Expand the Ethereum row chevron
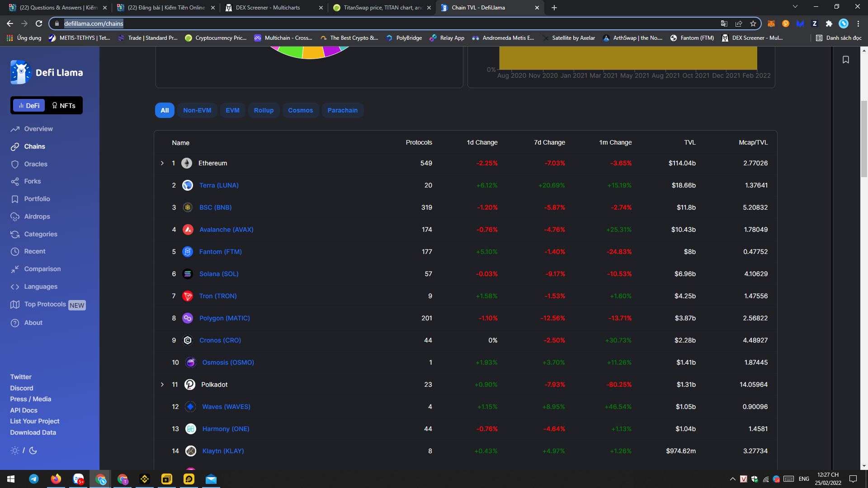This screenshot has width=868, height=488. (x=162, y=163)
